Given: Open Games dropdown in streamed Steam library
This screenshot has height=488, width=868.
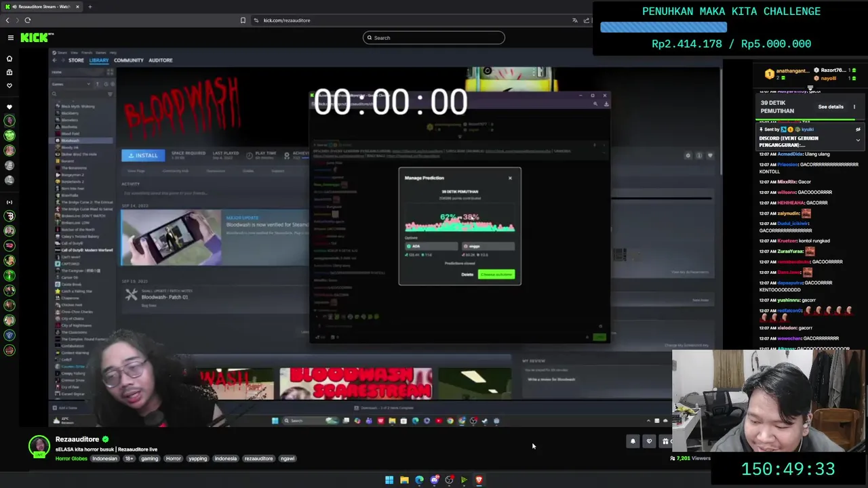Looking at the screenshot, I should pyautogui.click(x=71, y=84).
